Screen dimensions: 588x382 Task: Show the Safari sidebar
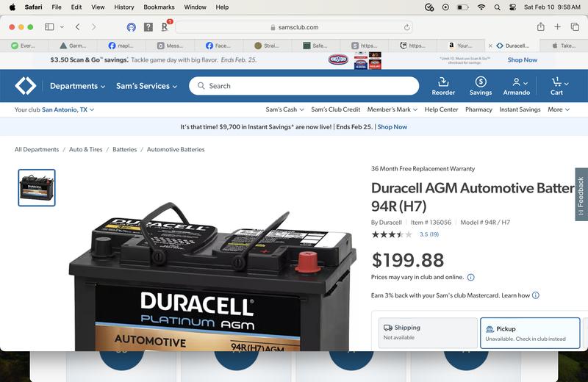(x=49, y=27)
